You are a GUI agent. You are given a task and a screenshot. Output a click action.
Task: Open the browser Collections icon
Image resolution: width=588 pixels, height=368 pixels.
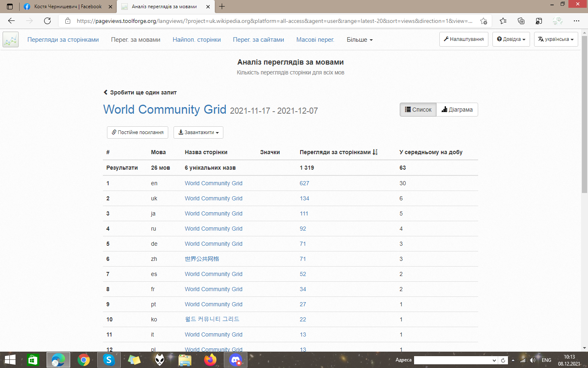pyautogui.click(x=521, y=21)
